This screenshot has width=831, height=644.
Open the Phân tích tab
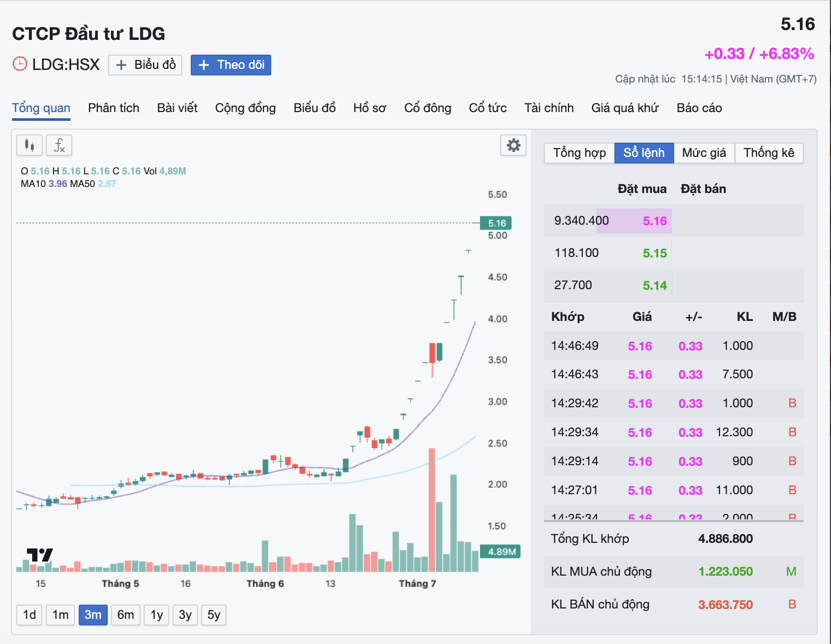(114, 108)
